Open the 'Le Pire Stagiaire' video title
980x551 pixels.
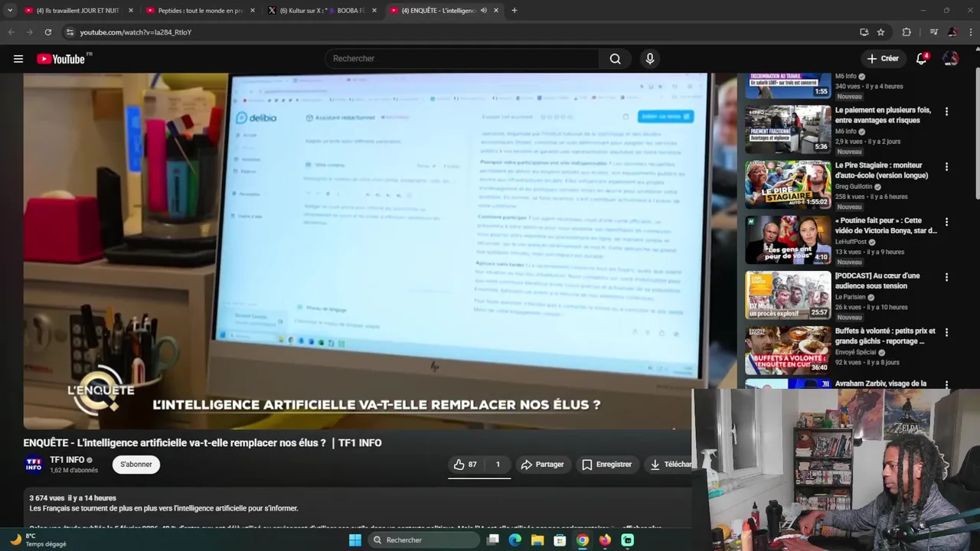tap(881, 170)
